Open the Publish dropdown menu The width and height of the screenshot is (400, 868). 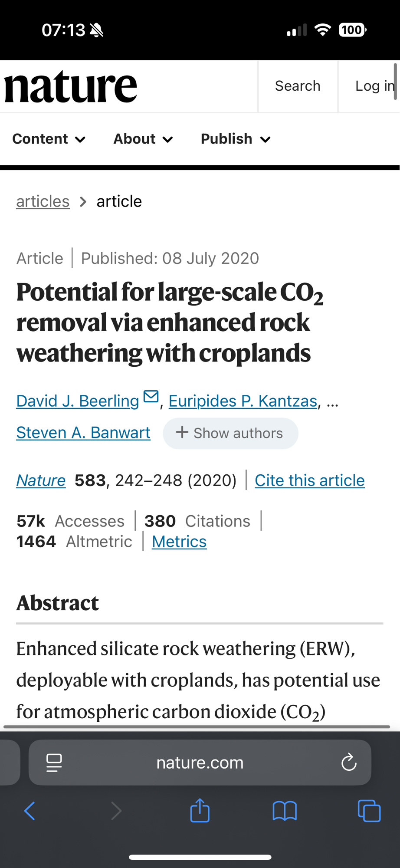236,139
